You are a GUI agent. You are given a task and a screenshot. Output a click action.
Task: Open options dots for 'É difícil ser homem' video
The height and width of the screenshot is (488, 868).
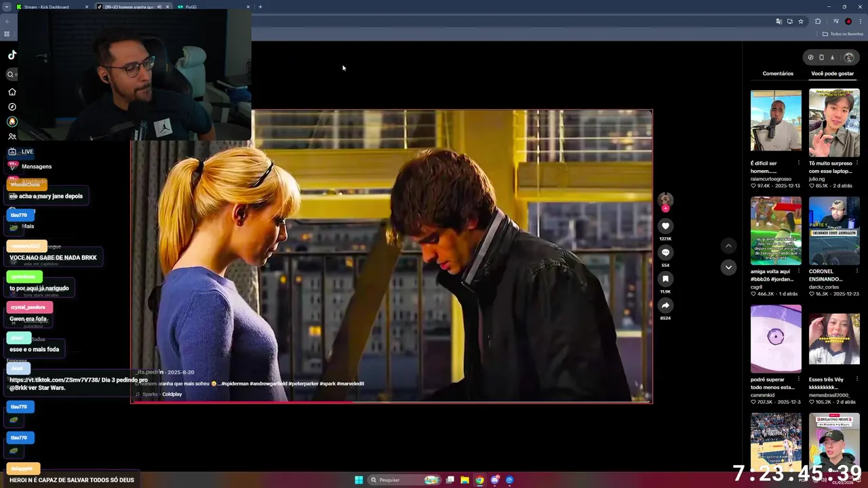click(x=798, y=163)
